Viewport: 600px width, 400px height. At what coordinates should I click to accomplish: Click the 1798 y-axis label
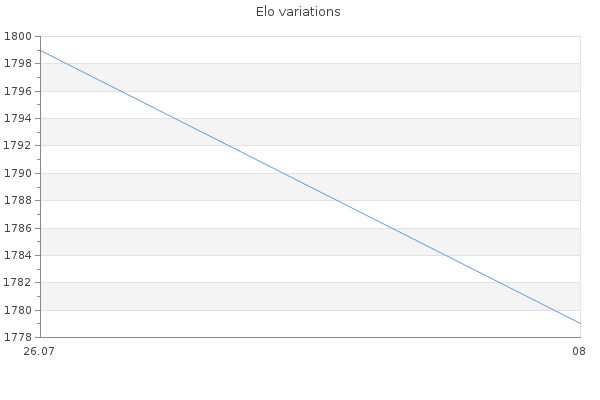[x=18, y=64]
